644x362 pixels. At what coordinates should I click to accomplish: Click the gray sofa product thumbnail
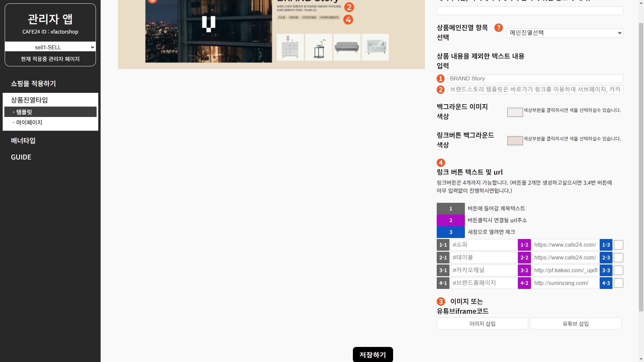coord(347,47)
